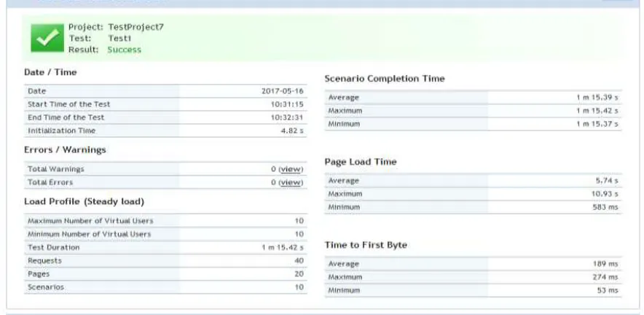Click the Date row value 2017-05-16

(x=283, y=91)
